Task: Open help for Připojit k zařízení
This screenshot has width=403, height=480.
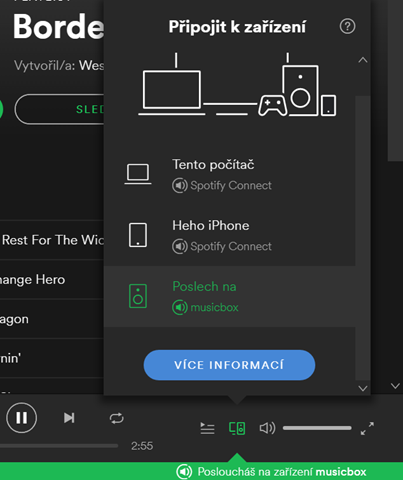Action: click(x=347, y=26)
